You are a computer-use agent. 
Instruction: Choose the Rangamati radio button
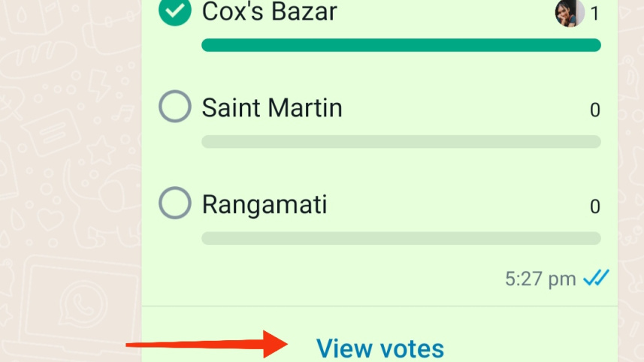(175, 204)
